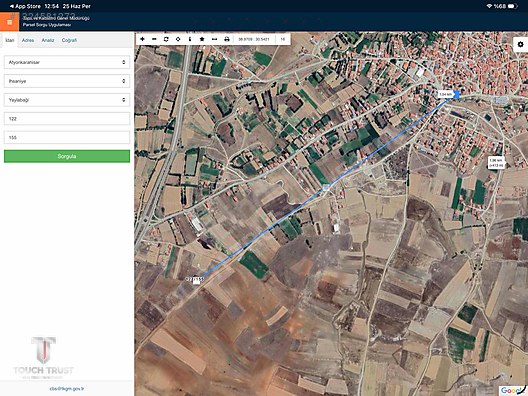Click the zoom level 16 indicator
528x396 pixels.
click(x=283, y=39)
